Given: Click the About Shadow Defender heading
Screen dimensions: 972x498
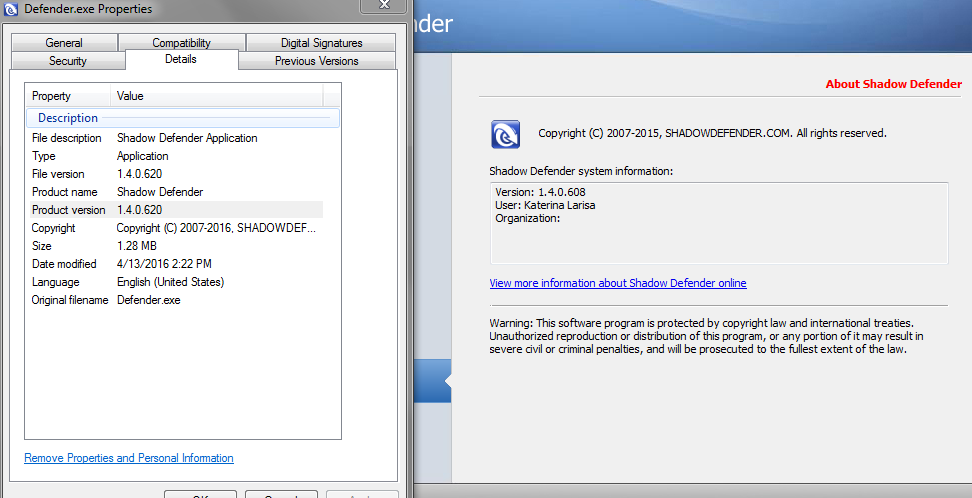Looking at the screenshot, I should [x=894, y=84].
